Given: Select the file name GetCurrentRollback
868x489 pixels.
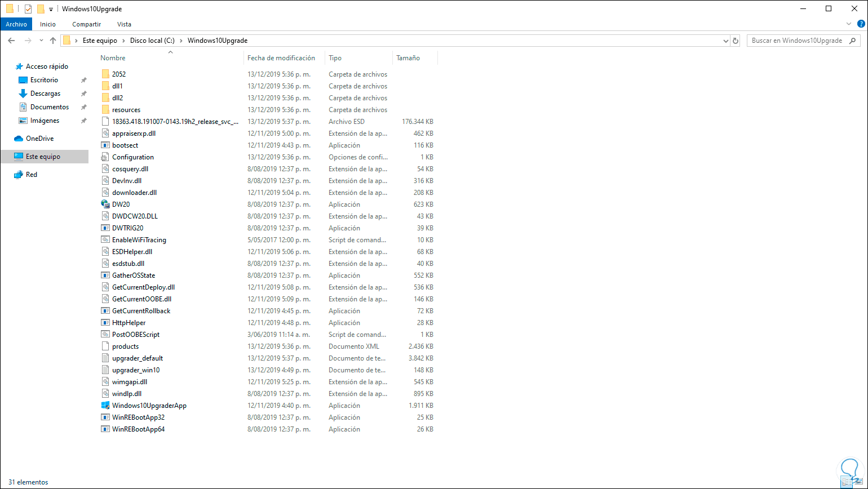Looking at the screenshot, I should point(141,311).
